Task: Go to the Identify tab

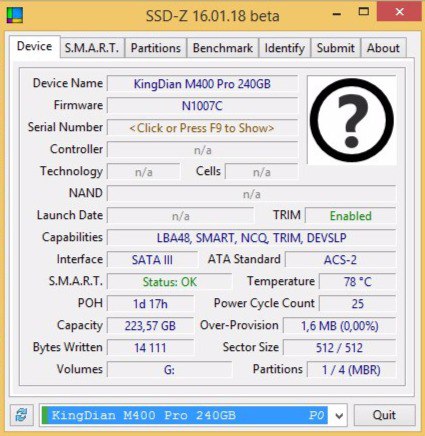Action: [x=285, y=48]
